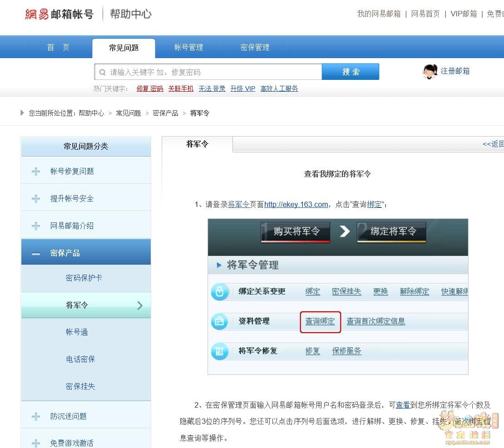Collapse the 密保产品 category
The height and width of the screenshot is (448, 504).
[36, 254]
